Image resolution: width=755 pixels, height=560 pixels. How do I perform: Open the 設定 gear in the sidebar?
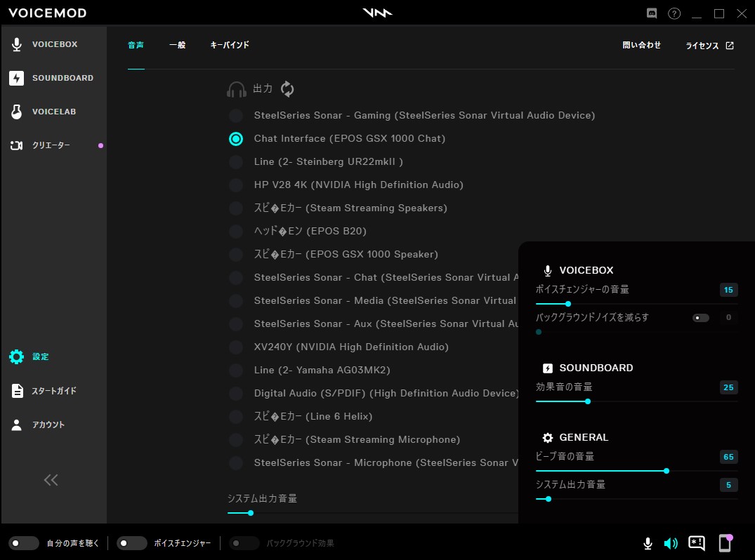16,356
